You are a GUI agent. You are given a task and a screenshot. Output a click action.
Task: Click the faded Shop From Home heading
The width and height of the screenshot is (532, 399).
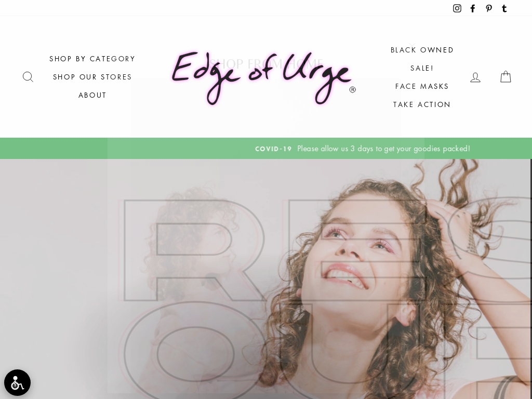[x=266, y=63]
